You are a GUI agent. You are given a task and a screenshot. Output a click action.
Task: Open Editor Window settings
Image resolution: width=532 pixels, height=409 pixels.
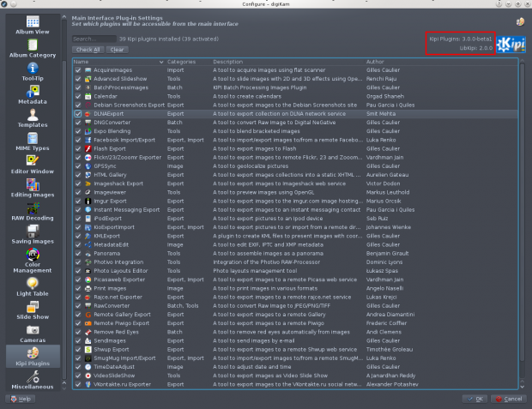tap(33, 165)
